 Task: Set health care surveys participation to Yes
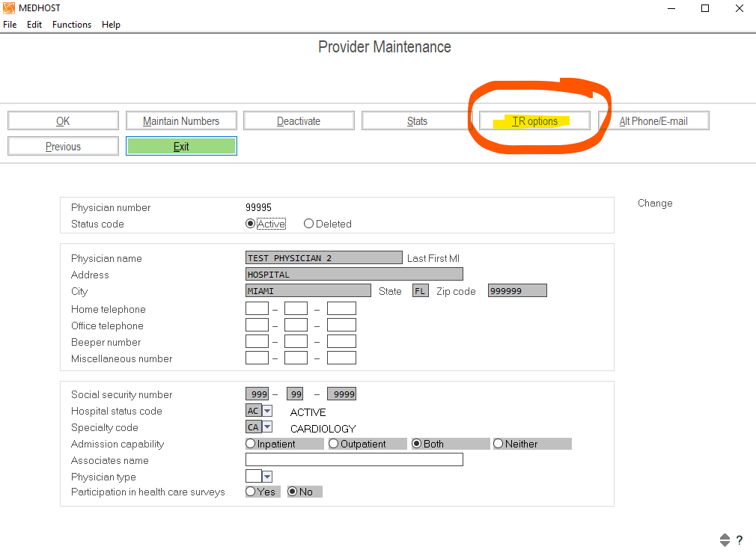tap(251, 492)
